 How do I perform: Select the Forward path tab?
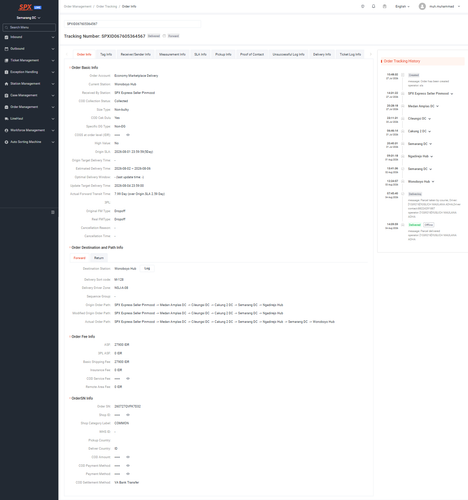pos(79,258)
